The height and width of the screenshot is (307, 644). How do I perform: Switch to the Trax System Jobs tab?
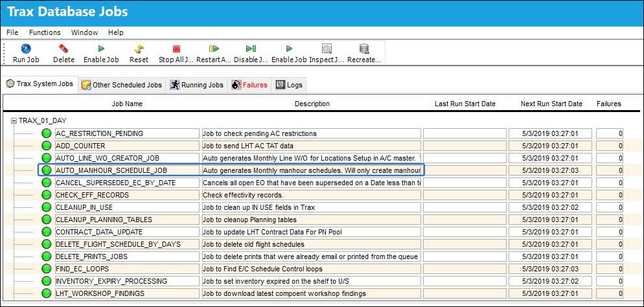(x=40, y=84)
